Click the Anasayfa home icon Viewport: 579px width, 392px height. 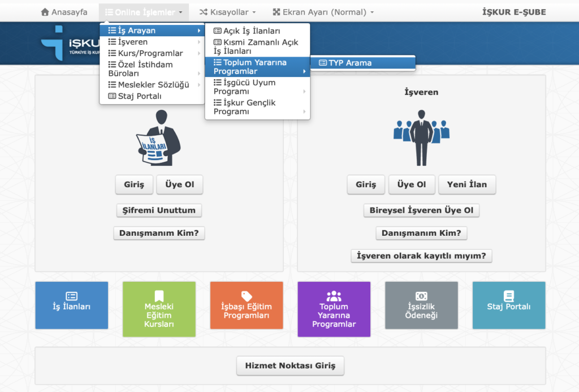pyautogui.click(x=45, y=12)
